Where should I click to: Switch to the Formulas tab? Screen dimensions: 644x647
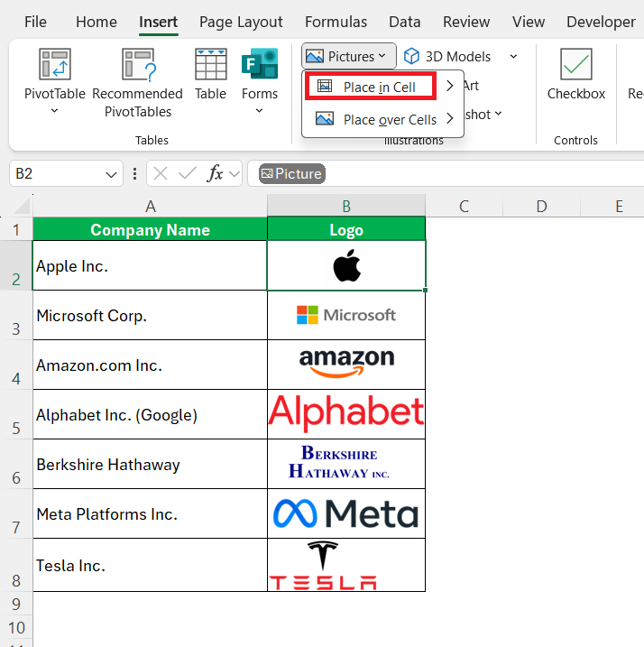click(336, 22)
